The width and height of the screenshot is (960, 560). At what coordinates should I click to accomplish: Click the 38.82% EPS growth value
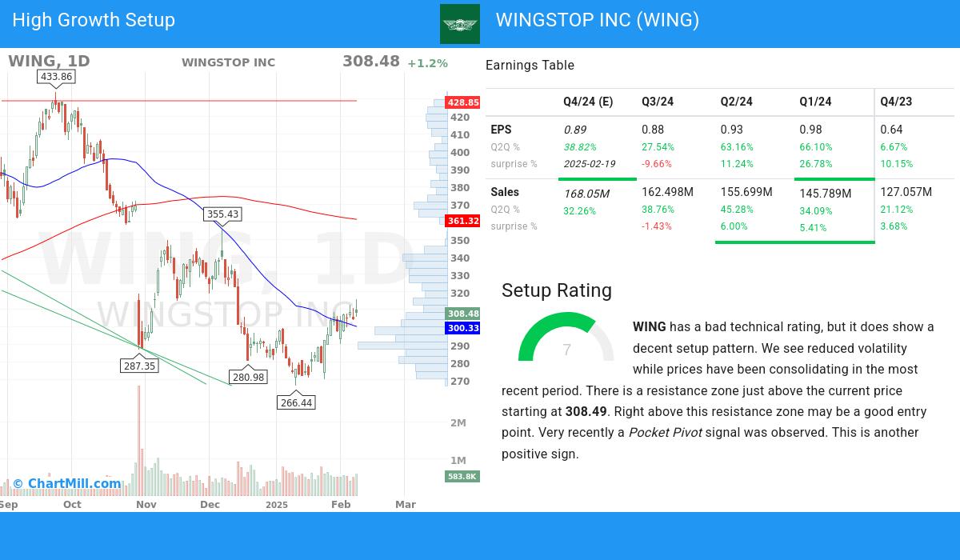580,147
